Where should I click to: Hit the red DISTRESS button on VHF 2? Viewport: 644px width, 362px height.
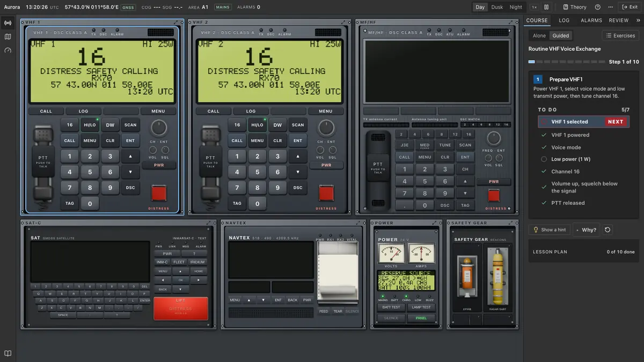pos(326,193)
